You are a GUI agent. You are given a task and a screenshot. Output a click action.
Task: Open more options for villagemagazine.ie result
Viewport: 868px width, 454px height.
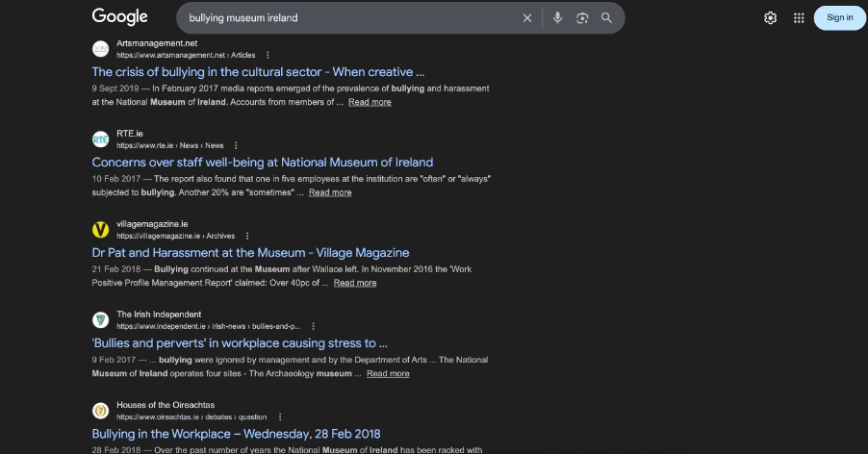[247, 236]
